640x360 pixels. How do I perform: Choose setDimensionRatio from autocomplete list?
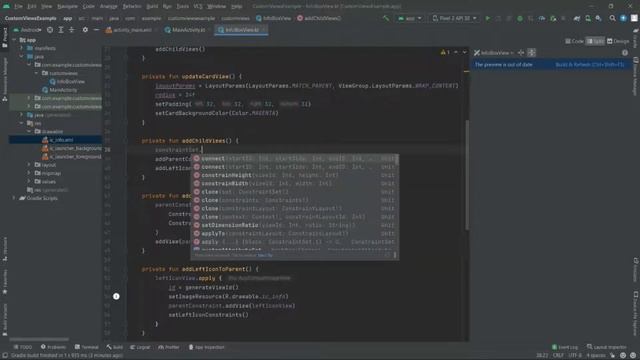[294, 225]
